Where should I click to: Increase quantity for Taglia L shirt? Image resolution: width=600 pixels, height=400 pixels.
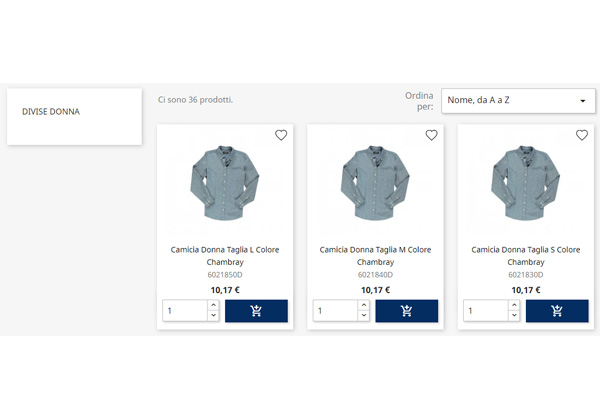tap(212, 306)
